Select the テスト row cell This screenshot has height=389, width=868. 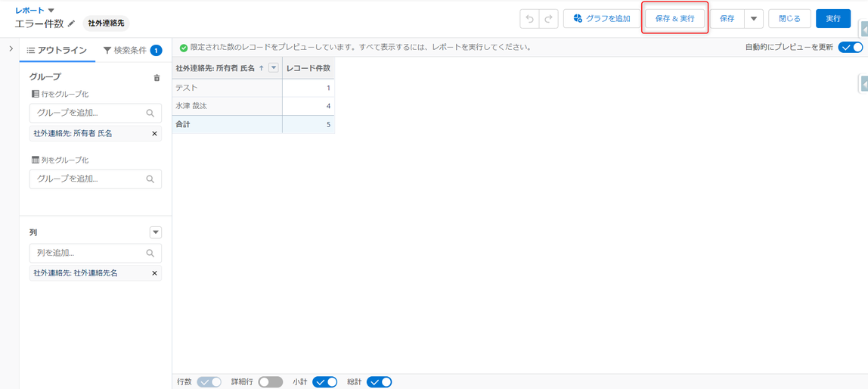click(x=227, y=88)
